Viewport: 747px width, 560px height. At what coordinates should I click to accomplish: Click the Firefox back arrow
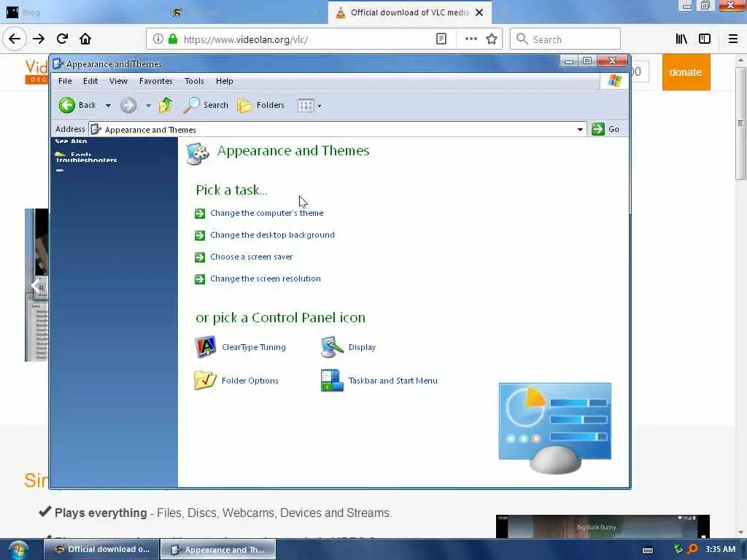coord(15,39)
